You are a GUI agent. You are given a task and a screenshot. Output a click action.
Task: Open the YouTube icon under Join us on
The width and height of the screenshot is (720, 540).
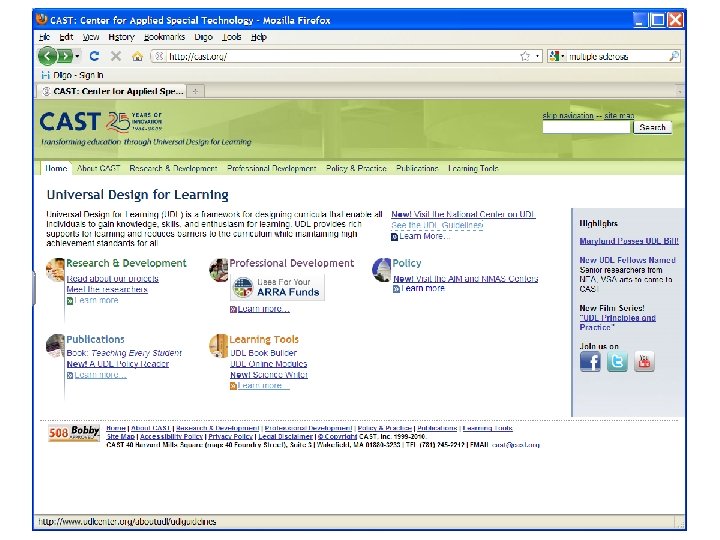pos(644,362)
